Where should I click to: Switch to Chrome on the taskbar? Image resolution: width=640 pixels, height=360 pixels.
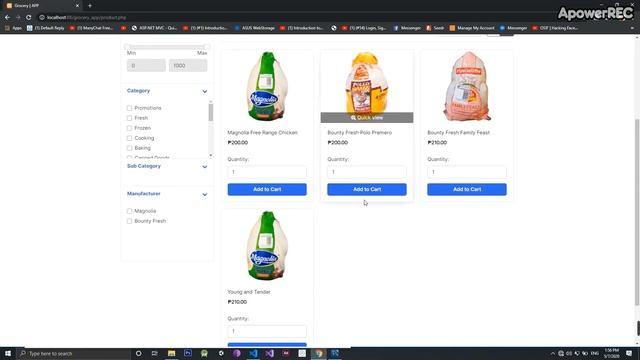point(318,353)
